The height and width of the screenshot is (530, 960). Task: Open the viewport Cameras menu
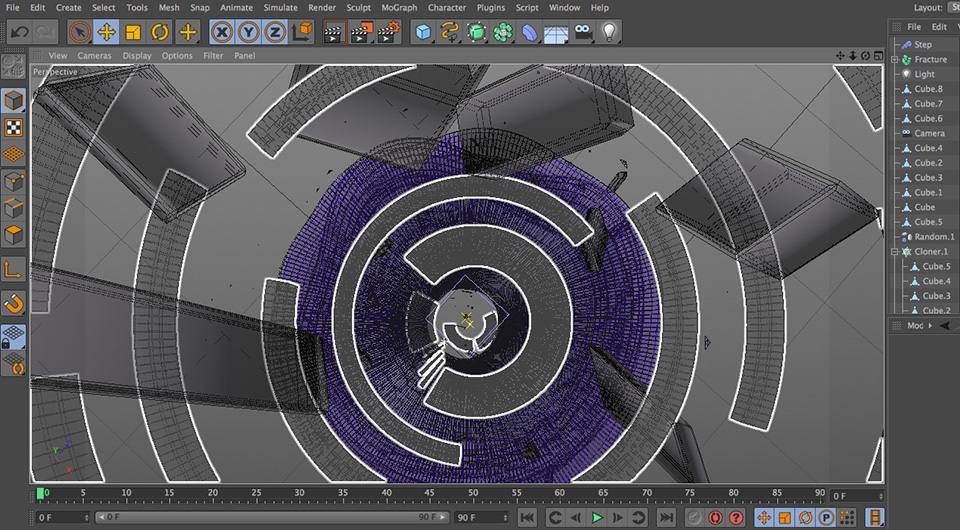point(95,56)
